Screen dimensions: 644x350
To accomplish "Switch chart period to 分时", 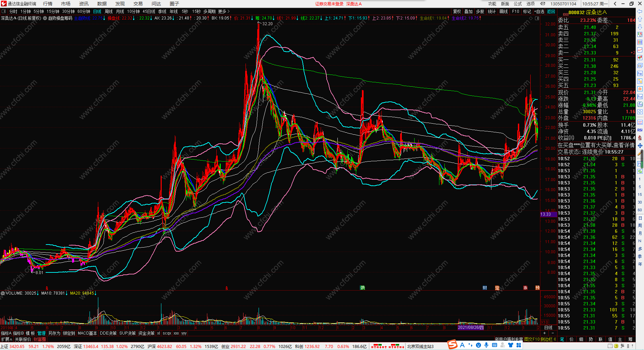I will pyautogui.click(x=13, y=11).
